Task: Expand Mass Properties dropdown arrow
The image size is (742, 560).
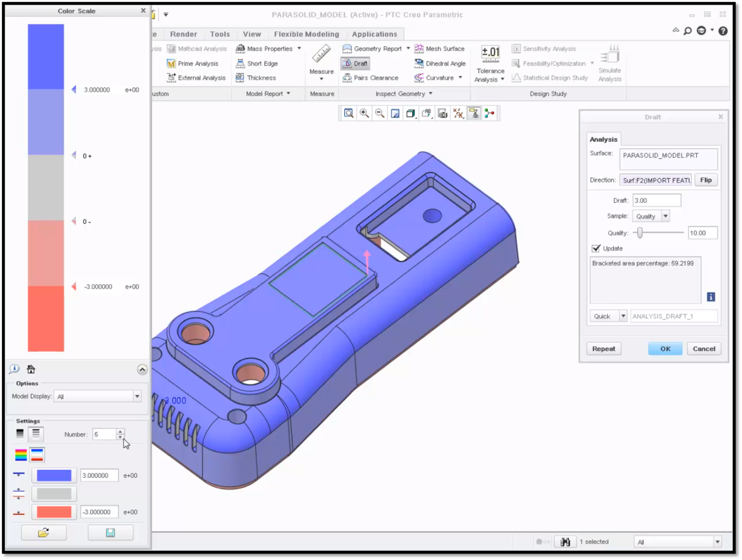Action: [299, 49]
